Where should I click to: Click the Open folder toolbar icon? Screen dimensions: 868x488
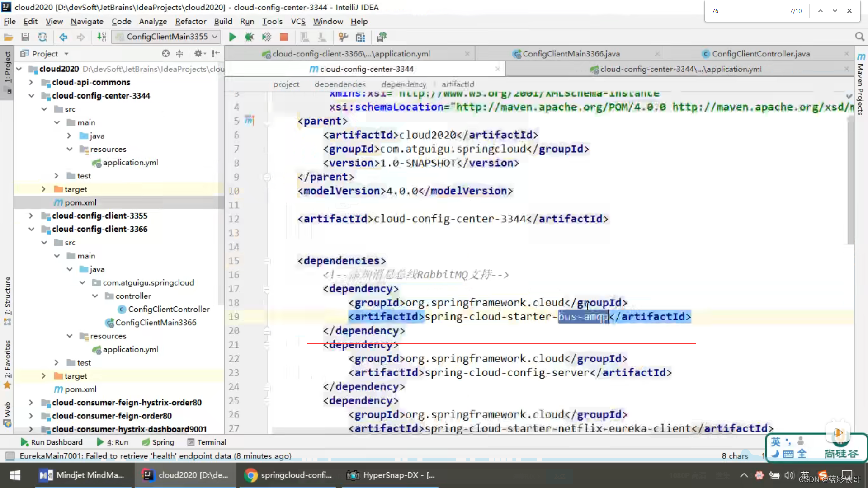[8, 37]
